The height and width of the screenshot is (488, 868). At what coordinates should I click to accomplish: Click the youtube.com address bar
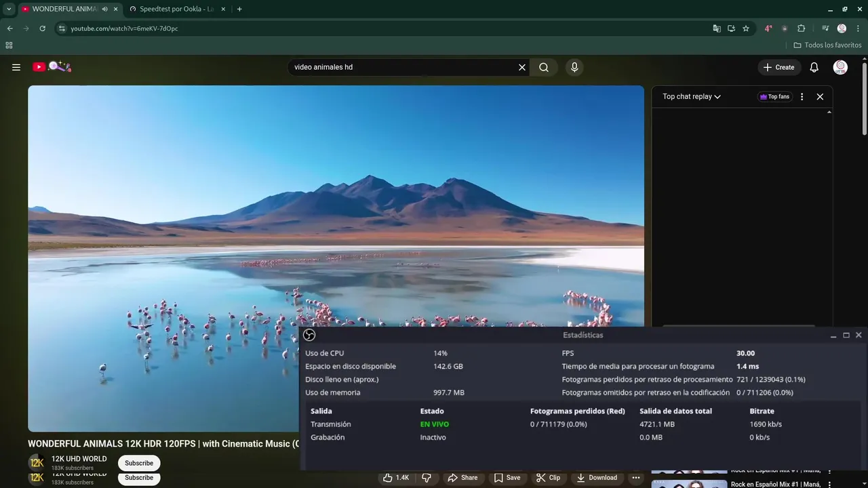pos(380,28)
